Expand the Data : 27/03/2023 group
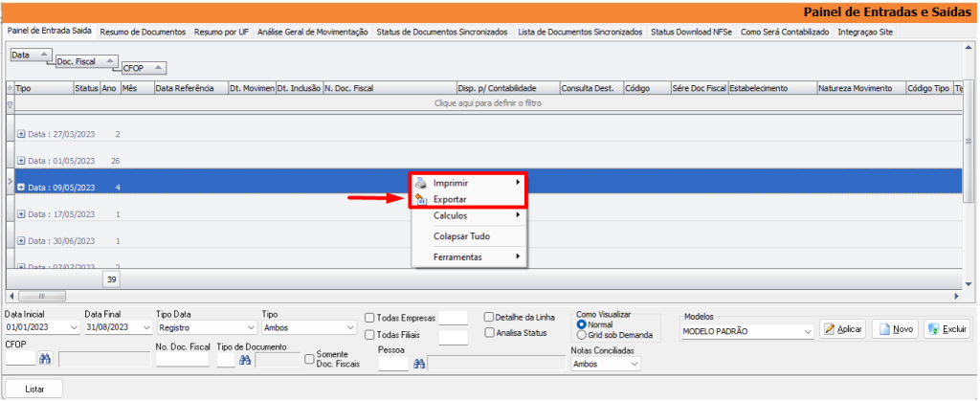 (x=21, y=134)
